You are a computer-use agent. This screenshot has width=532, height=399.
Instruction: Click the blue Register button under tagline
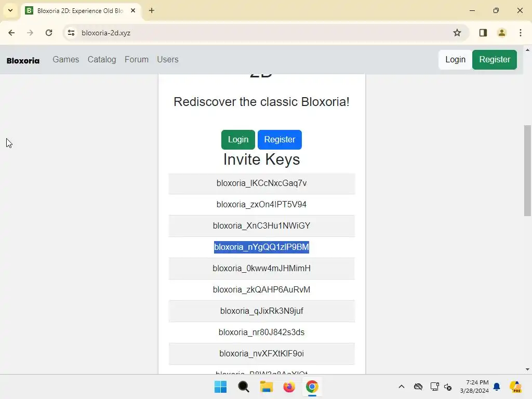point(280,139)
